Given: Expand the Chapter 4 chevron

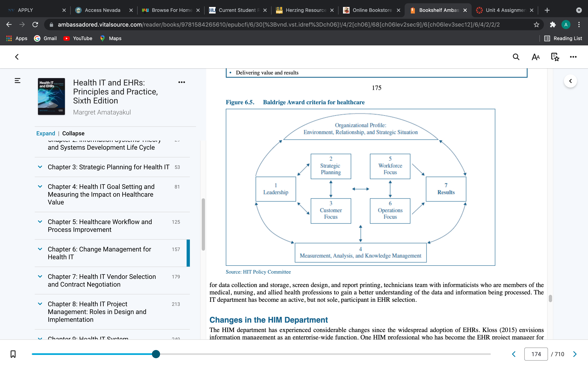Looking at the screenshot, I should (40, 187).
